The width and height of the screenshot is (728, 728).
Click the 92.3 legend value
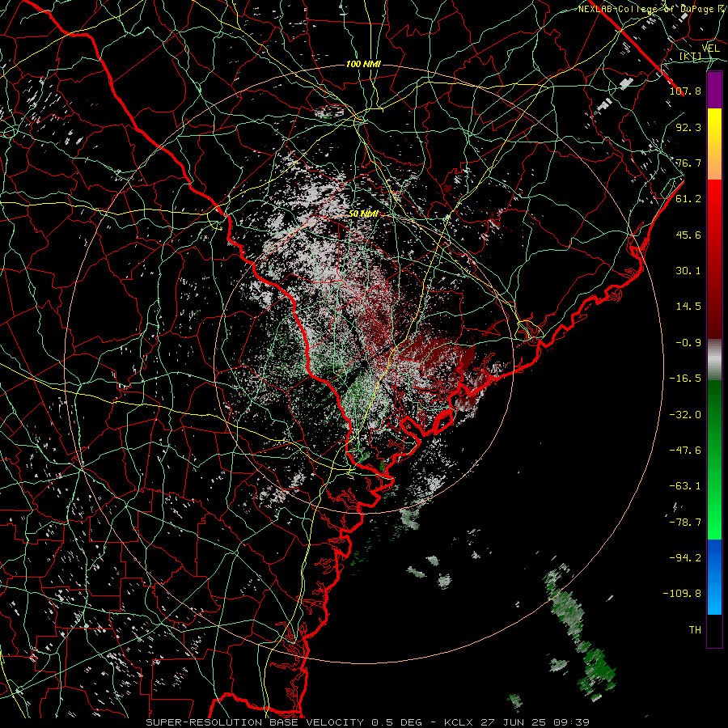688,127
